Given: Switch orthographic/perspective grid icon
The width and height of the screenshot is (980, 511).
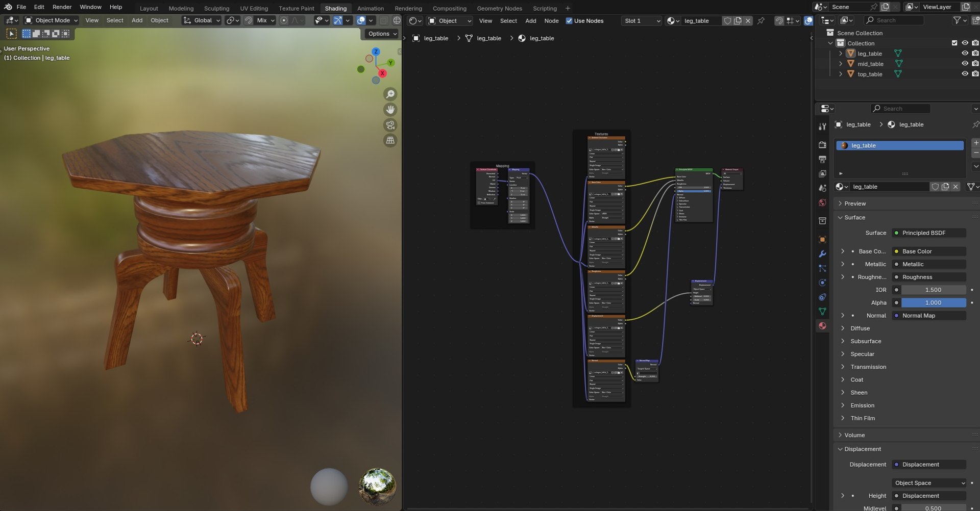Looking at the screenshot, I should 390,140.
